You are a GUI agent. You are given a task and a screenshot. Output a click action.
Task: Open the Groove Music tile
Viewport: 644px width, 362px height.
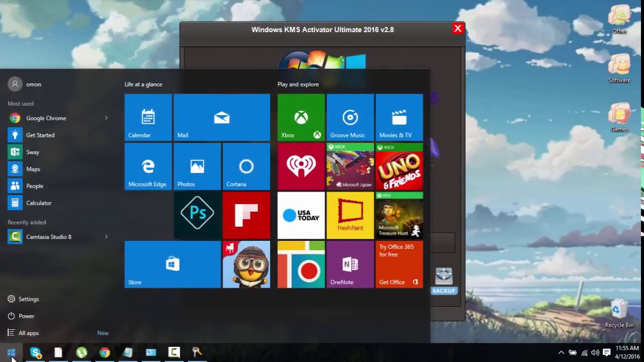350,117
